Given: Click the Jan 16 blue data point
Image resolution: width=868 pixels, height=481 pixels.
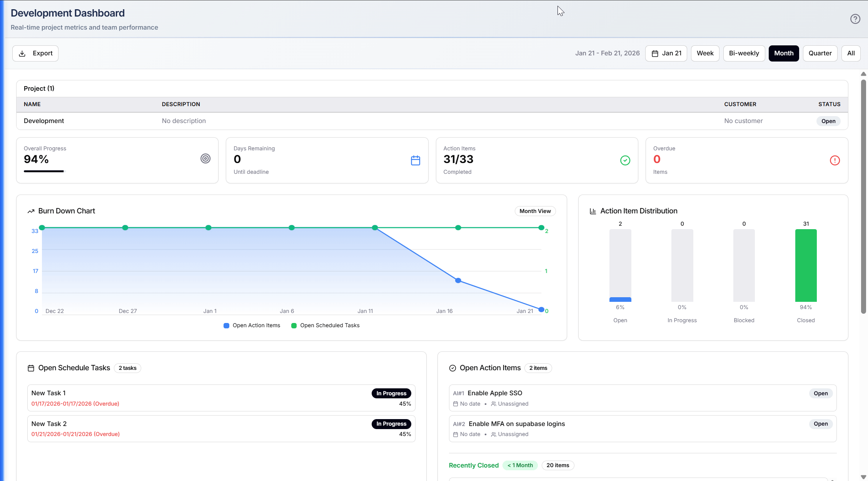Looking at the screenshot, I should point(458,280).
